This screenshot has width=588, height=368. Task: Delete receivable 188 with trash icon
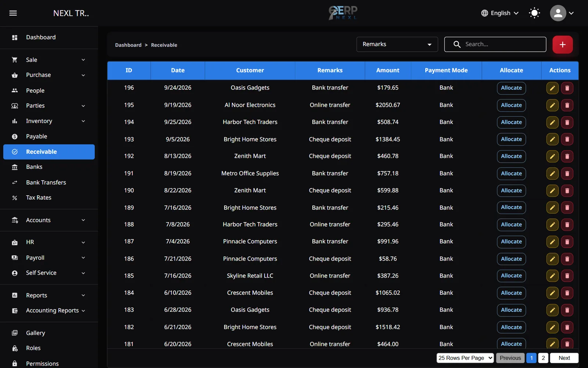coord(567,224)
